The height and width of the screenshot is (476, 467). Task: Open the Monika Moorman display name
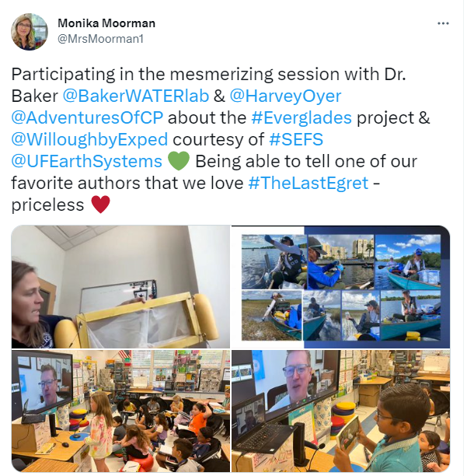tap(106, 23)
